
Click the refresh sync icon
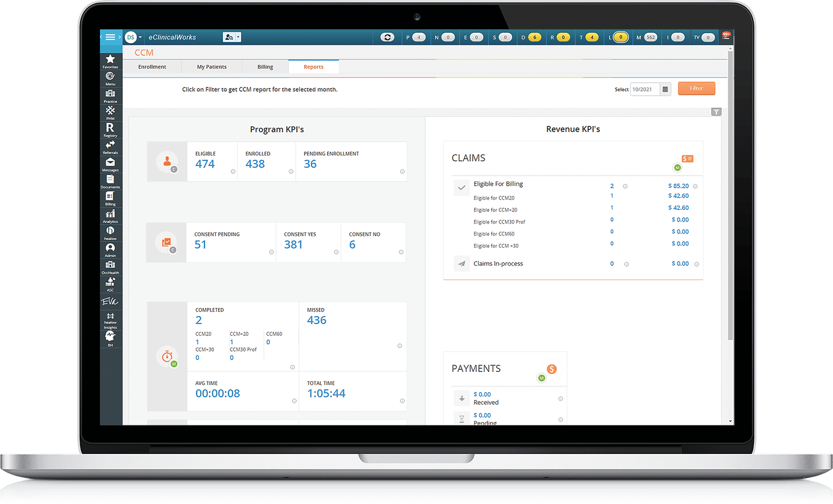pos(387,37)
